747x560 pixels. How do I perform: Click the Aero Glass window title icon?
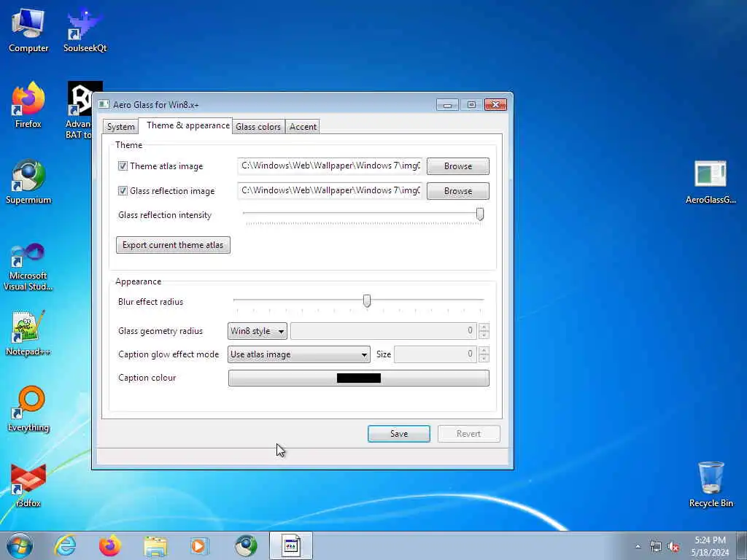(104, 104)
